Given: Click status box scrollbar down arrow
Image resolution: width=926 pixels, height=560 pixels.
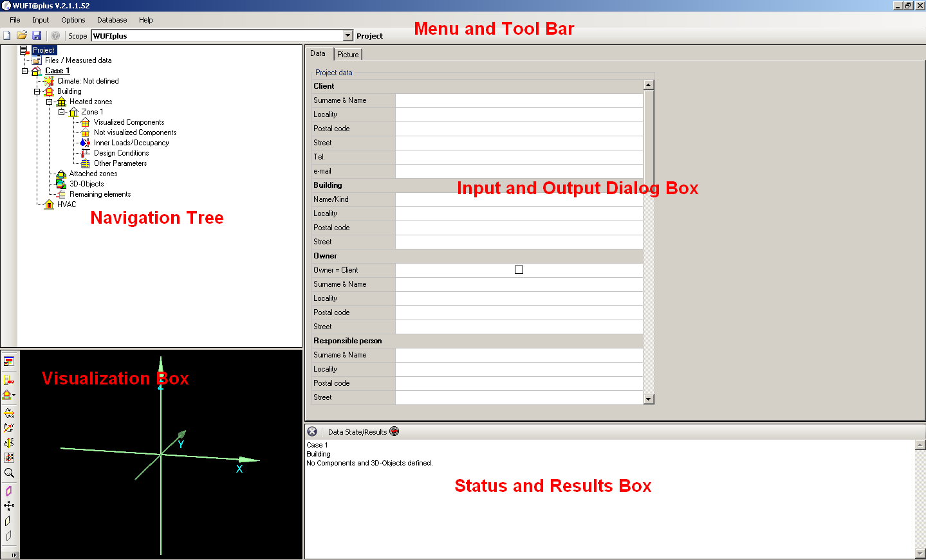Looking at the screenshot, I should point(920,553).
